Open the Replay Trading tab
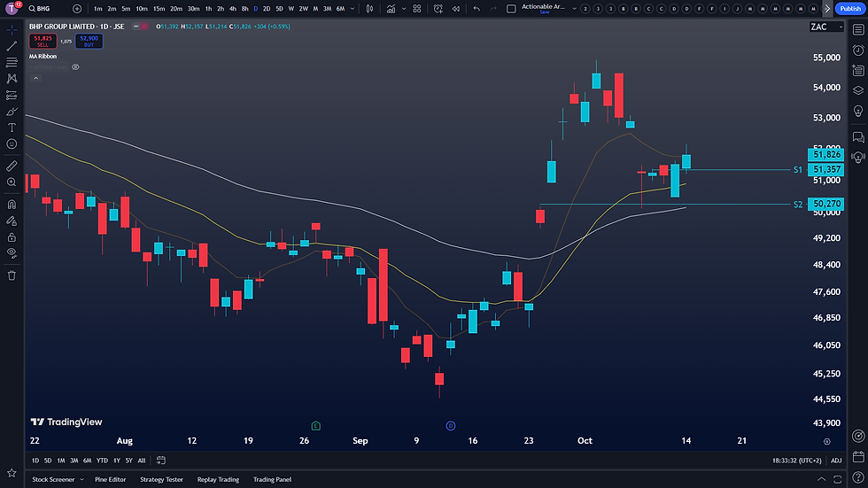Screen dimensions: 868x488 [x=218, y=480]
